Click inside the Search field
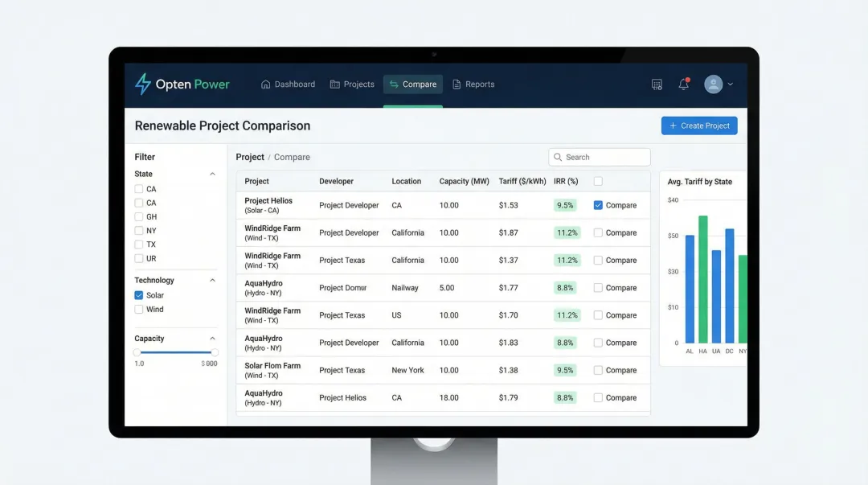The height and width of the screenshot is (485, 868). (599, 156)
